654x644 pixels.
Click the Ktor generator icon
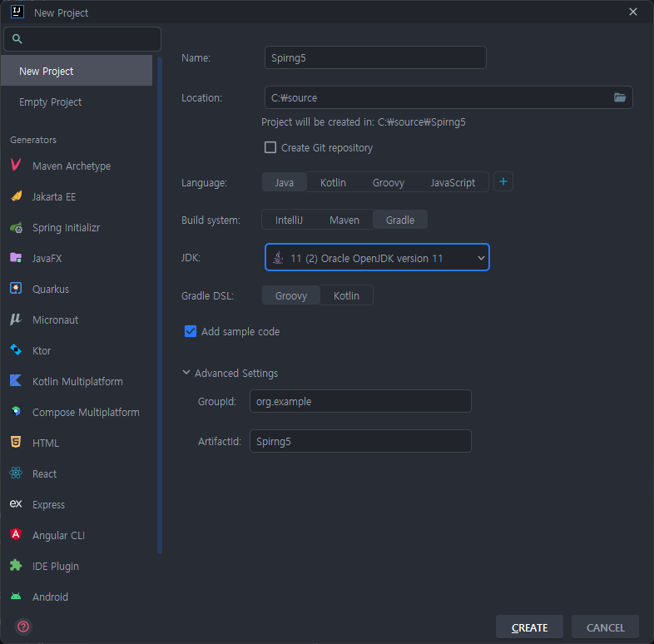16,349
